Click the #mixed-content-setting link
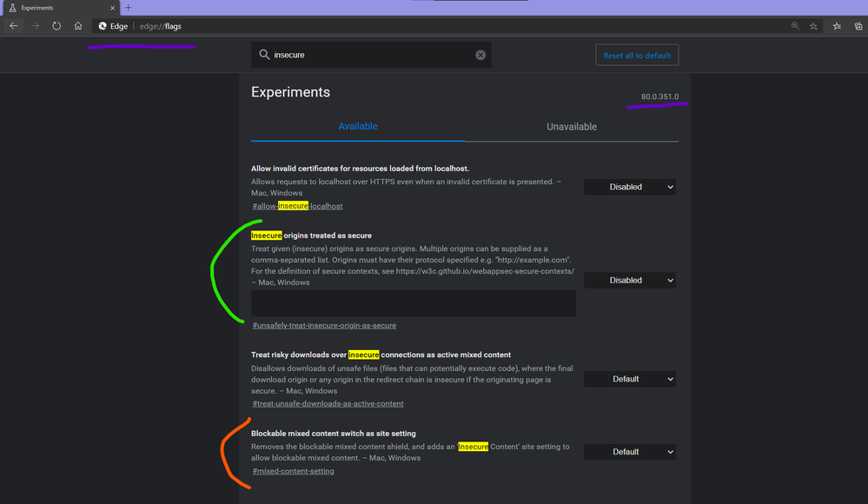Screen dimensions: 868x504 (x=293, y=471)
